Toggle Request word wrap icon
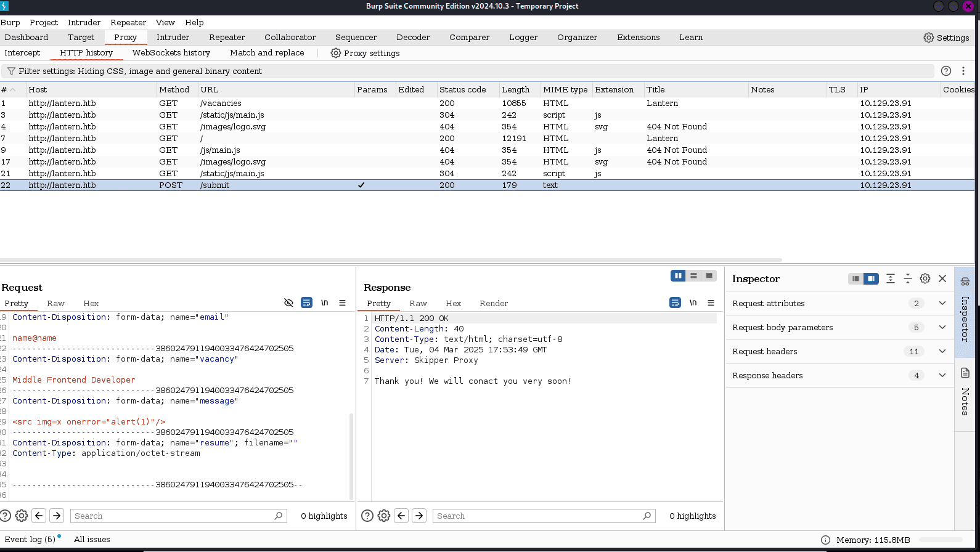The image size is (980, 552). [306, 302]
